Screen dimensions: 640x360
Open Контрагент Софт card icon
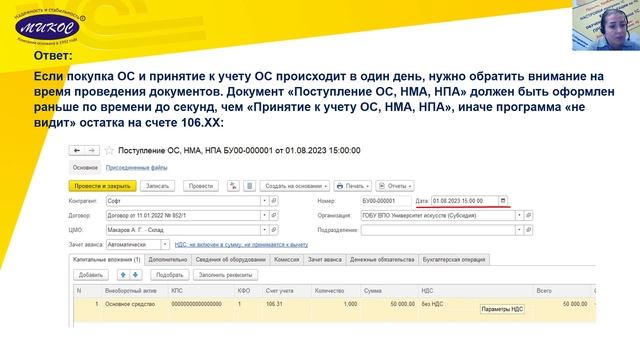274,201
